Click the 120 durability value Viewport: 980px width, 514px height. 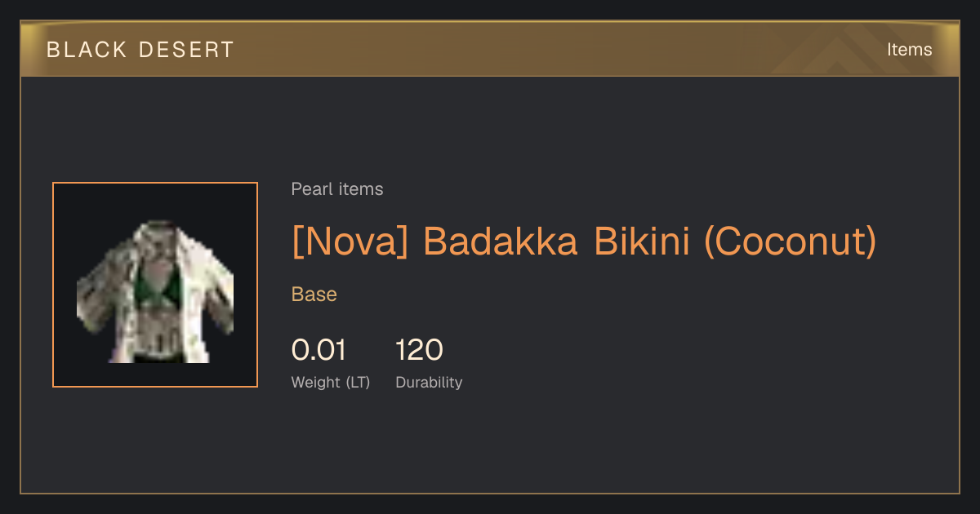(x=419, y=350)
